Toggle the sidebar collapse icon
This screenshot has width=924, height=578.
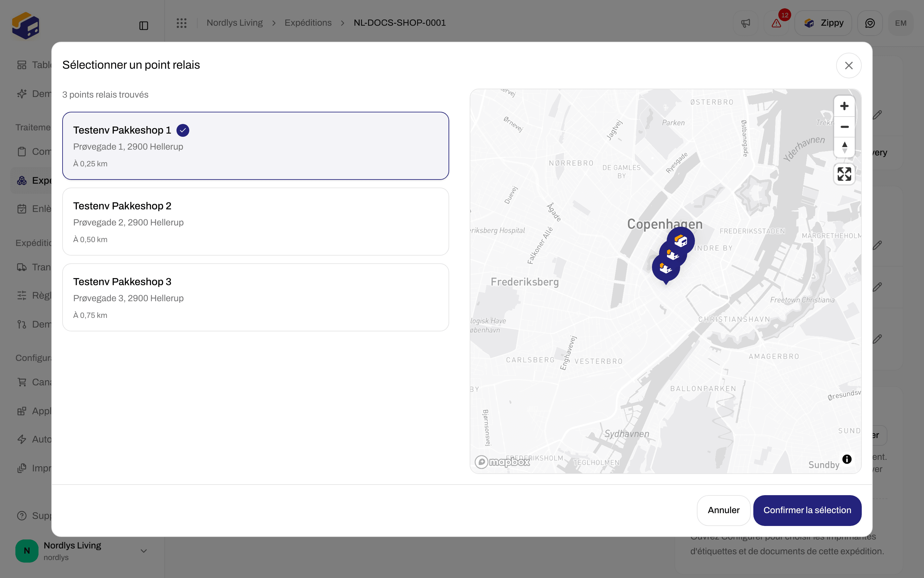(x=143, y=26)
